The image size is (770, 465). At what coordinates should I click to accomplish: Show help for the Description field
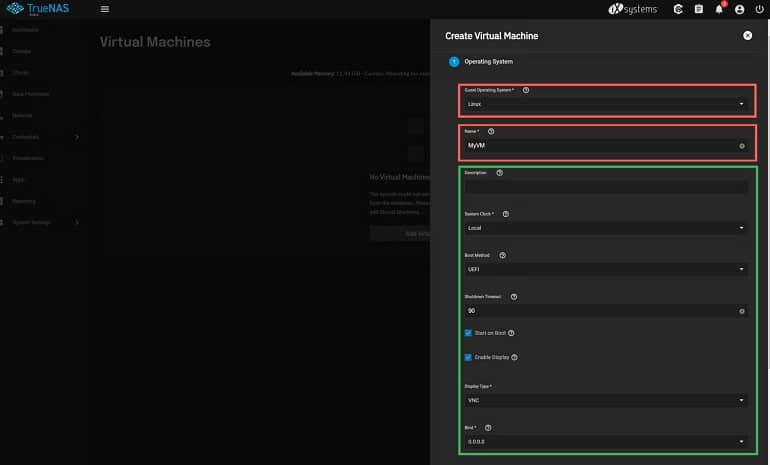tap(499, 173)
